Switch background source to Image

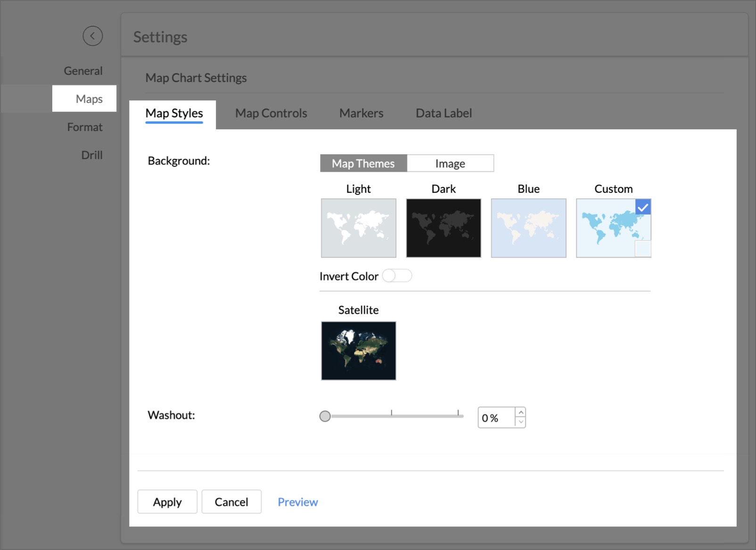pyautogui.click(x=450, y=163)
